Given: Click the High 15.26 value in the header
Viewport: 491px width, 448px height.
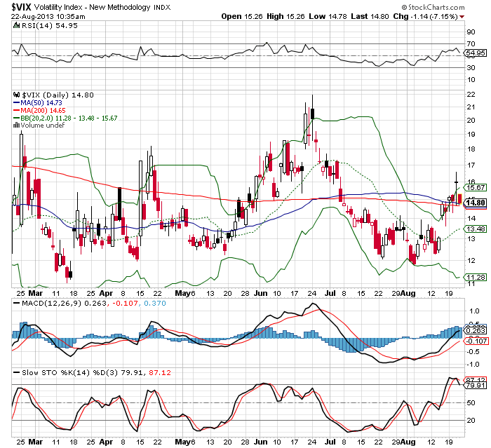Looking at the screenshot, I should click(x=285, y=16).
